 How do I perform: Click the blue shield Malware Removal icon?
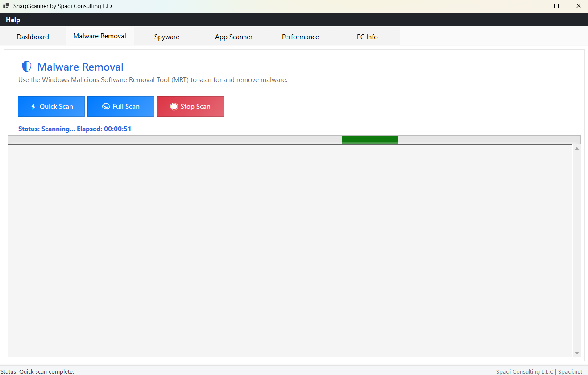27,67
